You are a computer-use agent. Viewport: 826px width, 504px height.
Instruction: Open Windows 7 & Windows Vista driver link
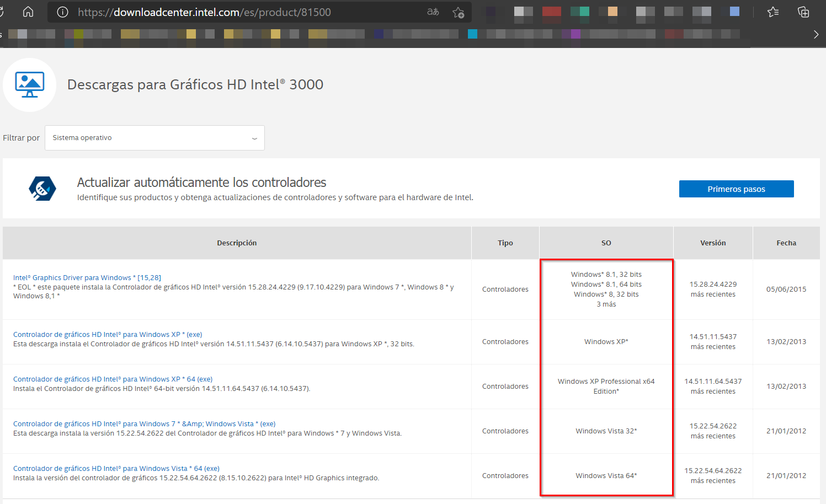(x=144, y=423)
